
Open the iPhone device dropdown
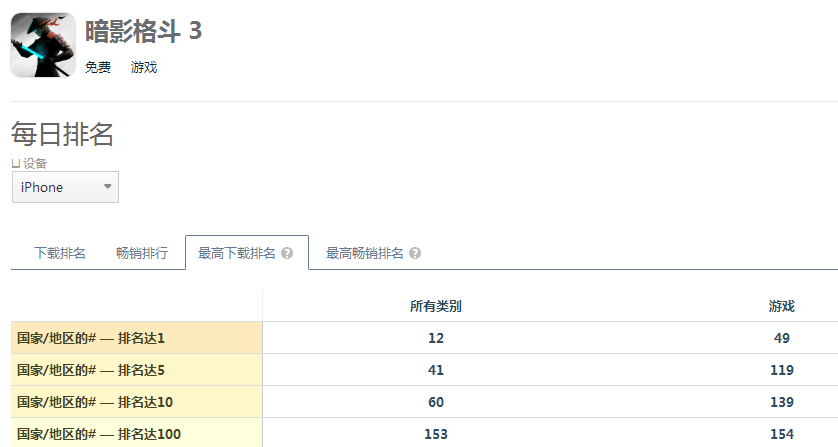coord(65,187)
